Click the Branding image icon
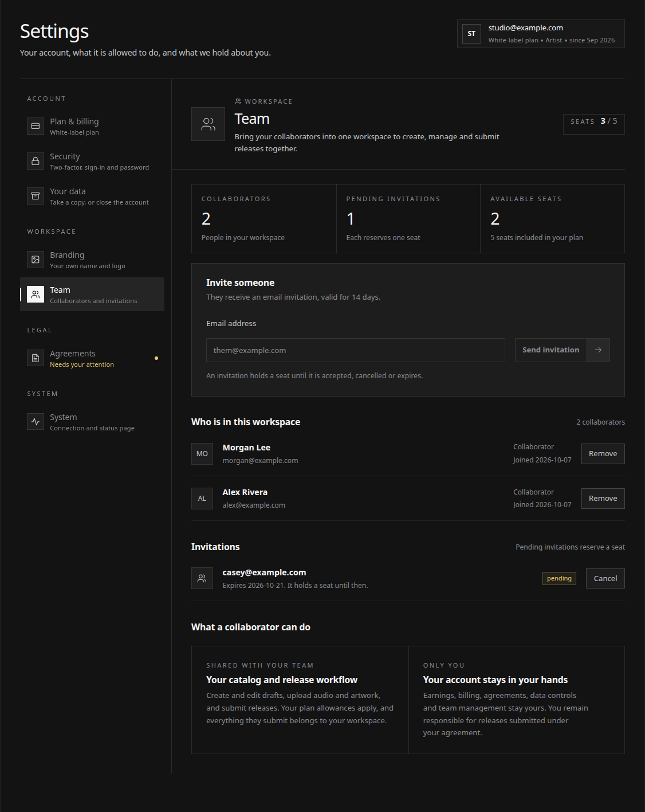 [36, 260]
